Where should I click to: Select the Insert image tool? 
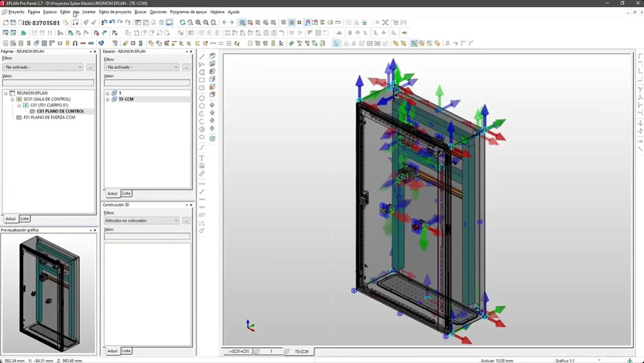tap(202, 166)
